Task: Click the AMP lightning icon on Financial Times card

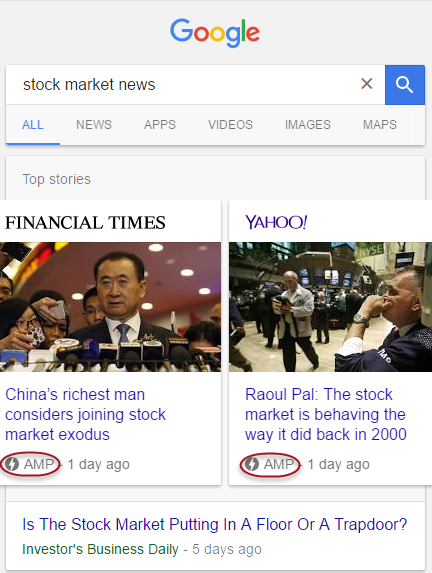Action: click(x=12, y=464)
